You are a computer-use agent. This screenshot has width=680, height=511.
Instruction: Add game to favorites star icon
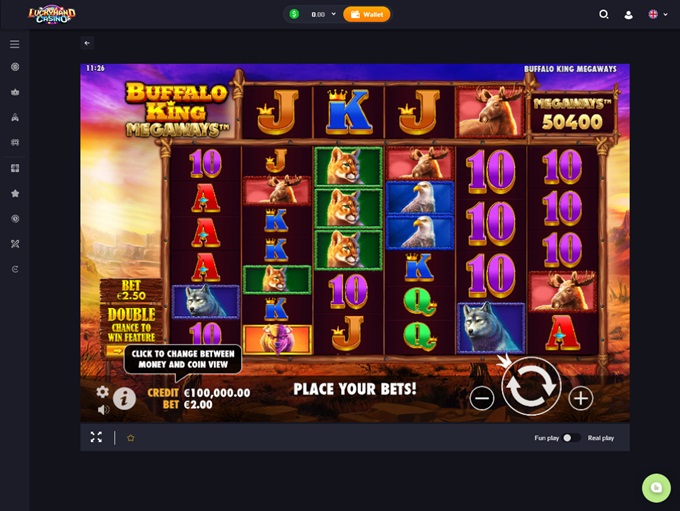pyautogui.click(x=131, y=438)
